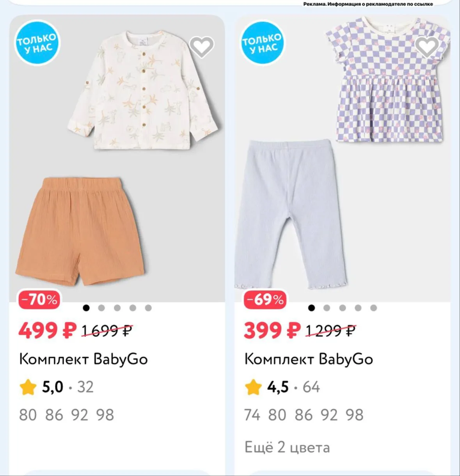Tap the 499 ₽ price
This screenshot has height=476, width=460.
(x=47, y=331)
